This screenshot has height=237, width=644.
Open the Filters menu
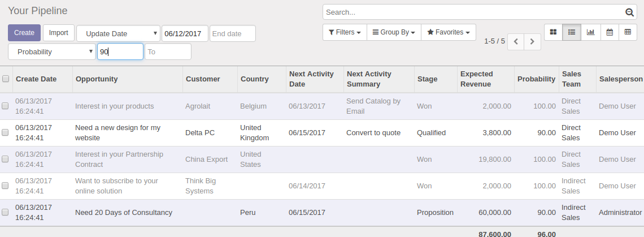(x=345, y=32)
